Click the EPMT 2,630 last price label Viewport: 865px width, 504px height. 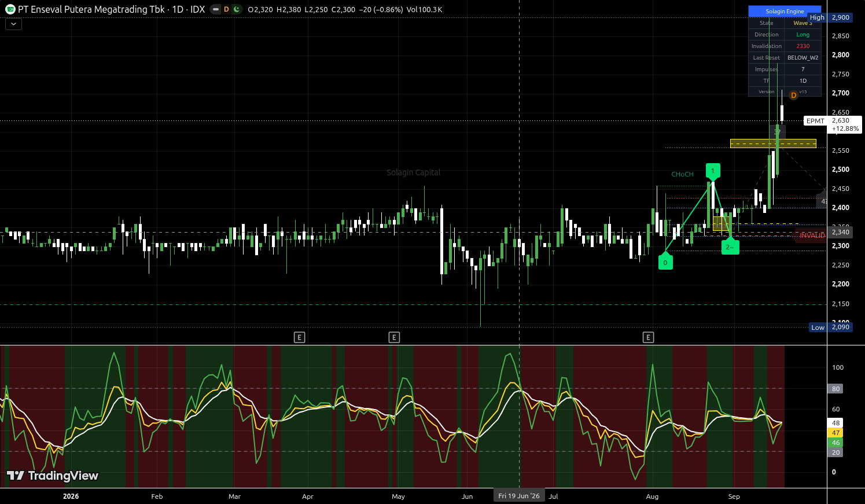[x=833, y=124]
